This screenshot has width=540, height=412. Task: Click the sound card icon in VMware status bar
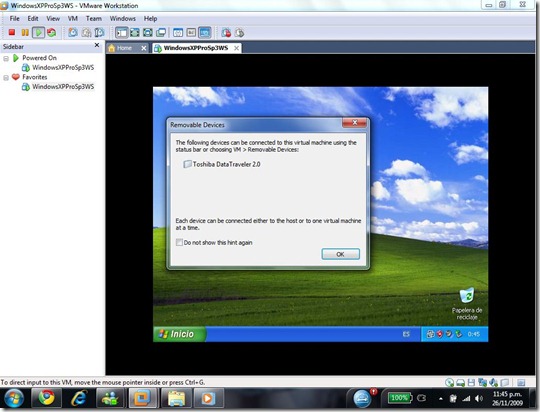[494, 382]
